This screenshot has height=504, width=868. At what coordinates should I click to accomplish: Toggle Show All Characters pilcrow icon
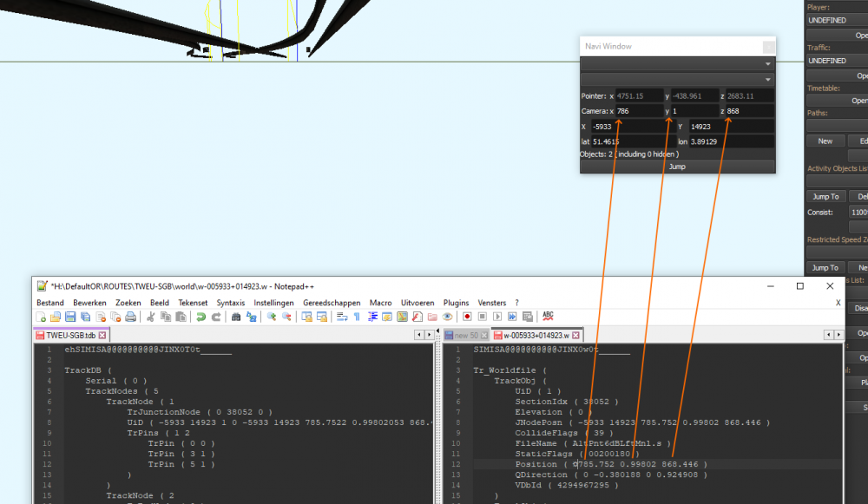tap(357, 317)
